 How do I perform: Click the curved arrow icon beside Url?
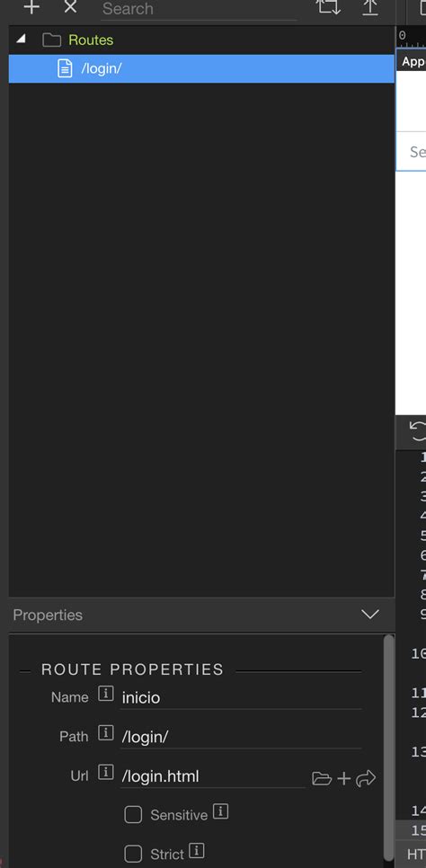click(x=366, y=778)
